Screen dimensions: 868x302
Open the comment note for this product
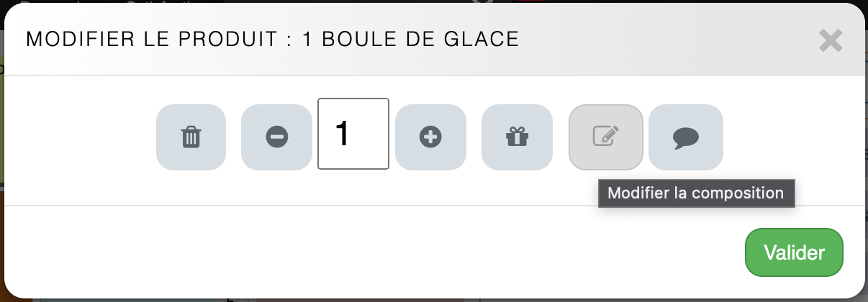pos(685,137)
